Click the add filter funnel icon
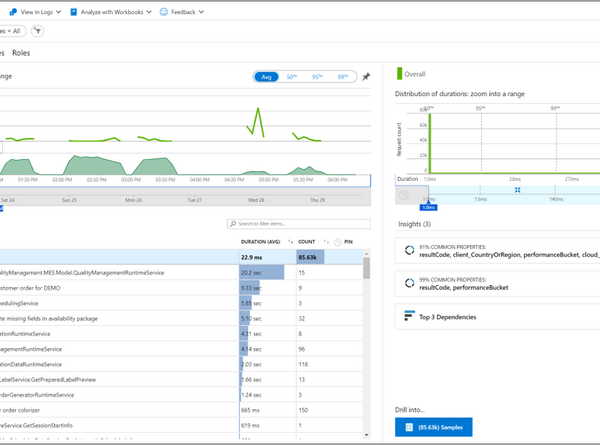Image resolution: width=600 pixels, height=445 pixels. point(38,31)
